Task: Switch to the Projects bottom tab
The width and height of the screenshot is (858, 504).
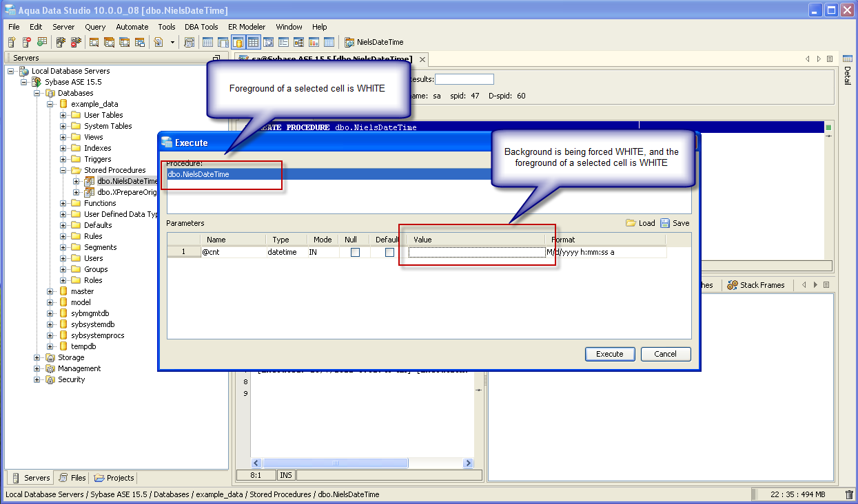Action: pos(114,478)
